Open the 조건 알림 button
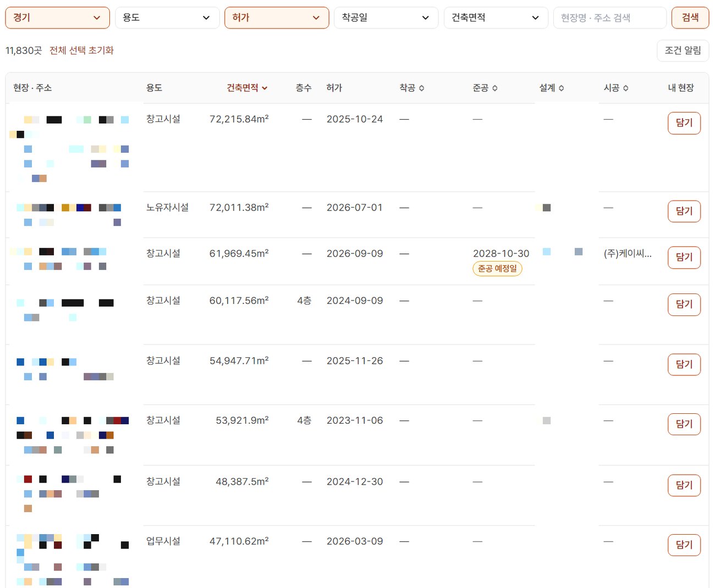The image size is (715, 588). coord(683,51)
